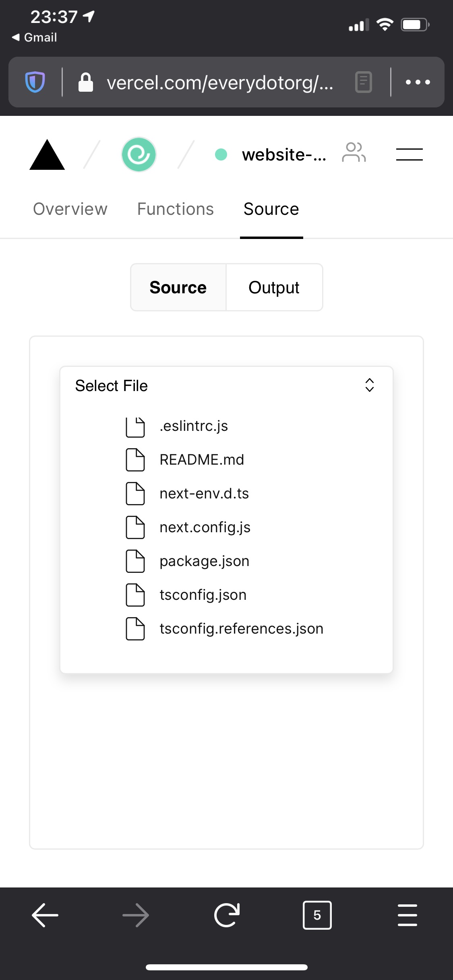Select the .eslintrc.js file
Viewport: 453px width, 980px height.
point(194,426)
